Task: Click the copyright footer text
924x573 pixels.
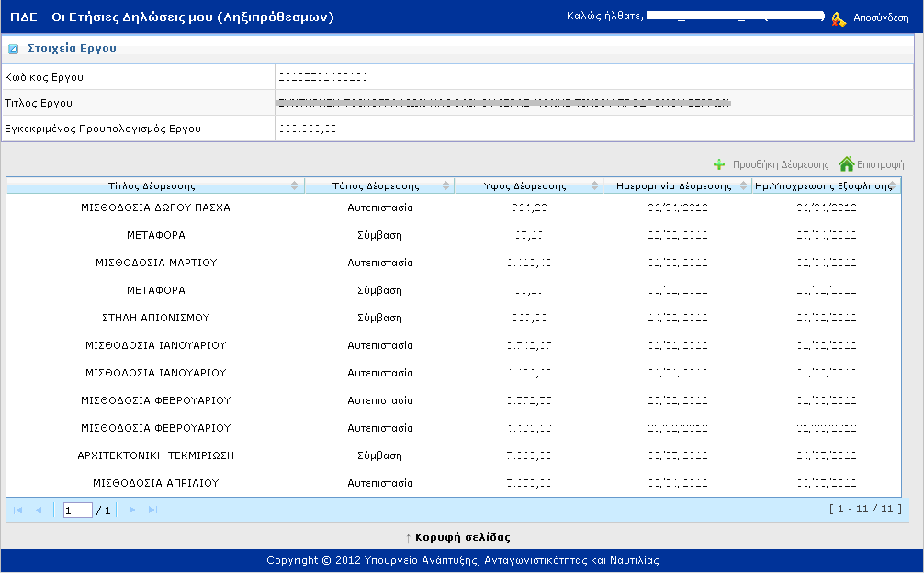Action: [463, 560]
